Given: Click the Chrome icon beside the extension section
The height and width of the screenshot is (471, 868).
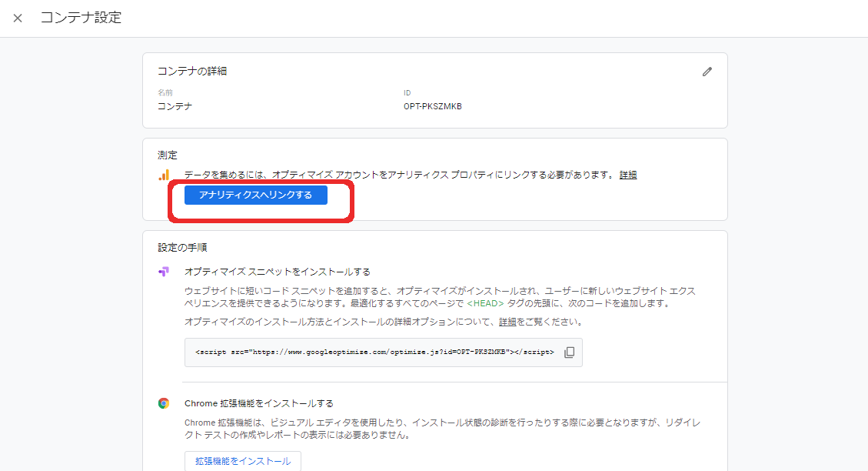Looking at the screenshot, I should coord(163,403).
